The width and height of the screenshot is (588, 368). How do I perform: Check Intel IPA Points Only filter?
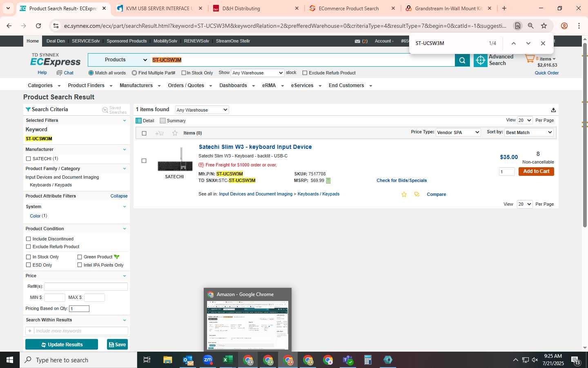(80, 265)
